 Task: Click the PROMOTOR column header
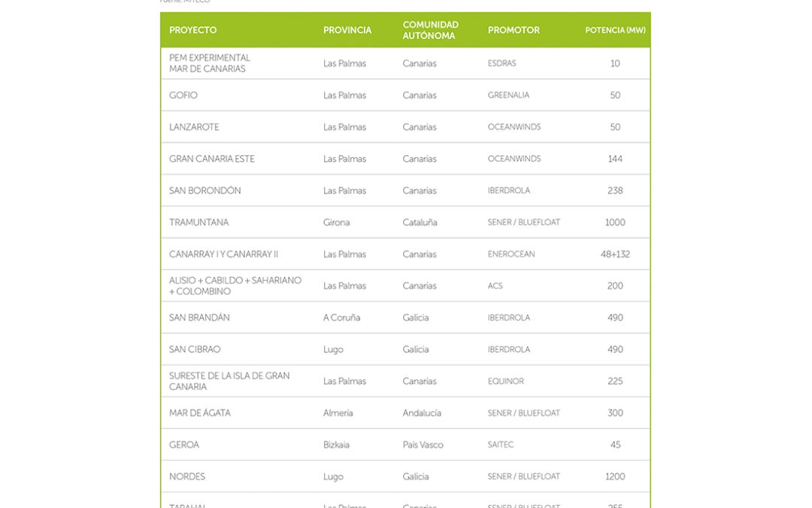point(514,30)
